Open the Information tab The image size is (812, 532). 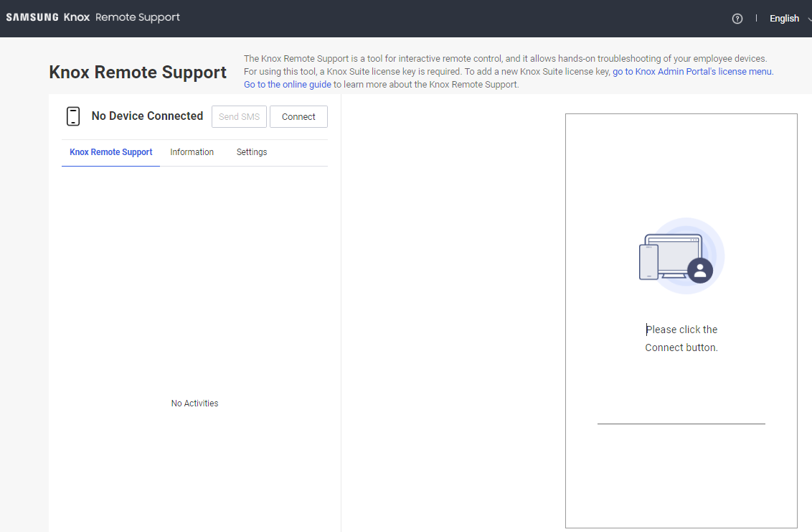pyautogui.click(x=192, y=152)
